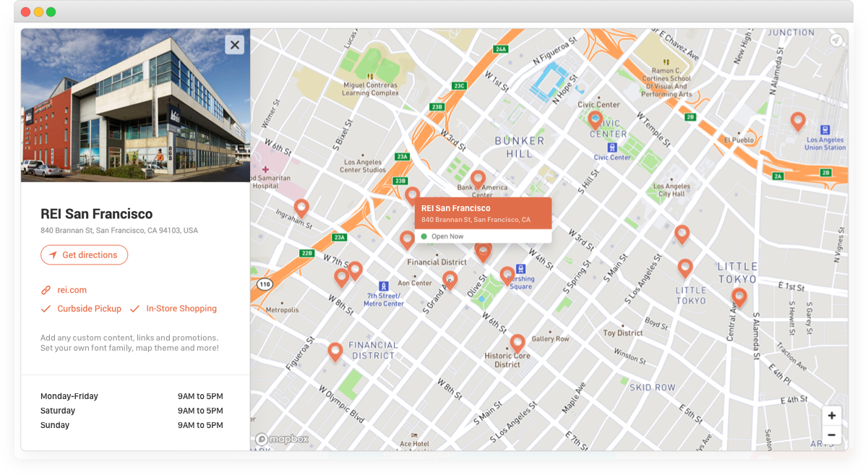Click the Good Samaritan Hospital cross icon
Viewport: 868px width, 475px height.
click(x=266, y=169)
